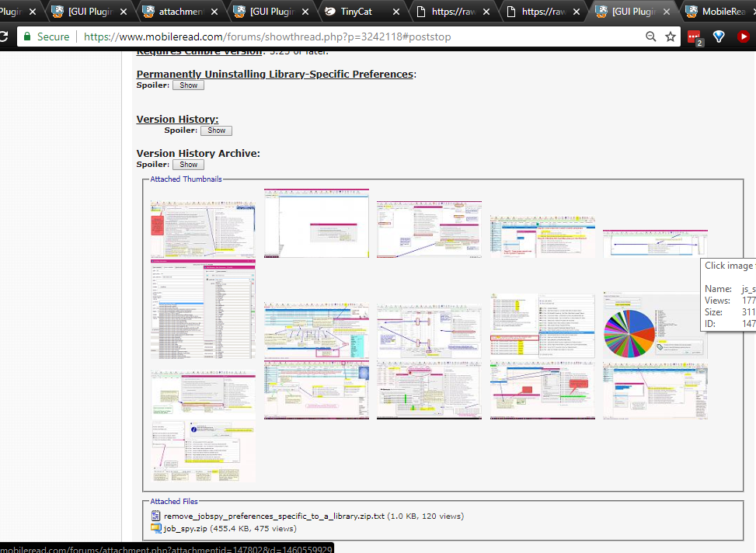Click the green Secure padlock icon
Screen dimensions: 756x553
[27, 37]
